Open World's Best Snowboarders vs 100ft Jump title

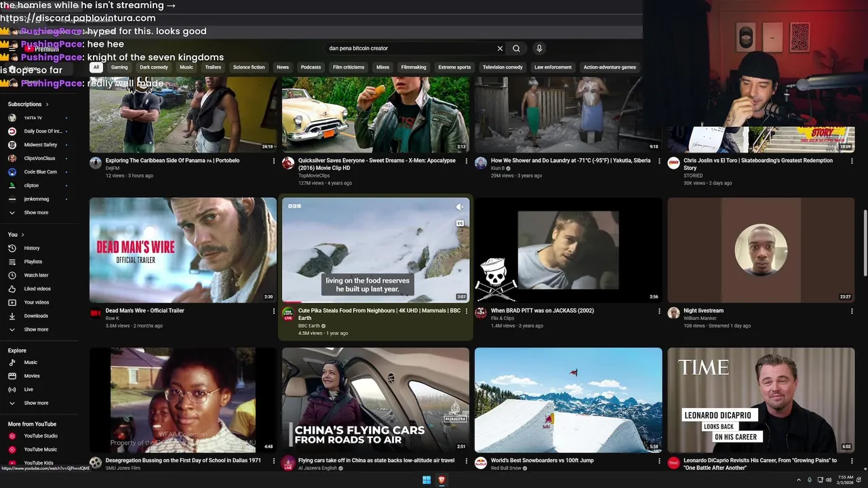(542, 461)
